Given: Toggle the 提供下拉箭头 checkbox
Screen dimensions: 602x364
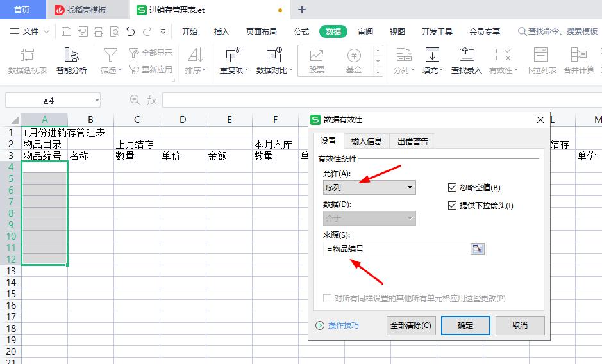Looking at the screenshot, I should tap(452, 206).
